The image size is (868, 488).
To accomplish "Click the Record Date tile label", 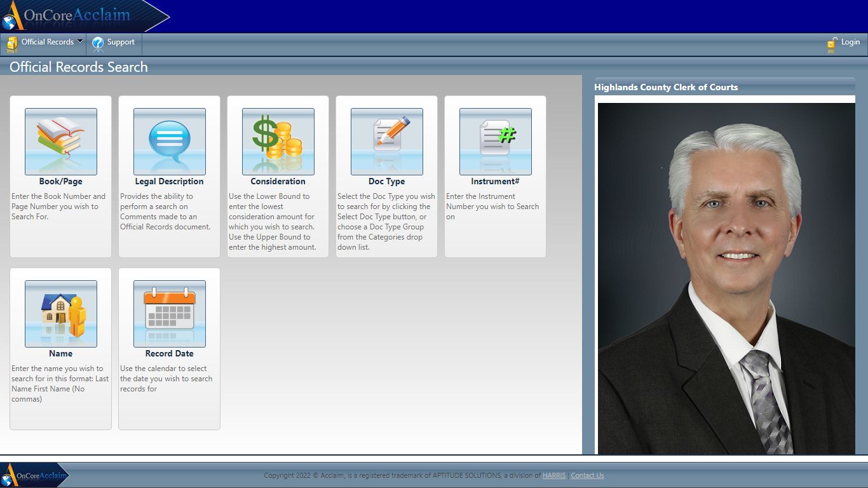I will (169, 353).
